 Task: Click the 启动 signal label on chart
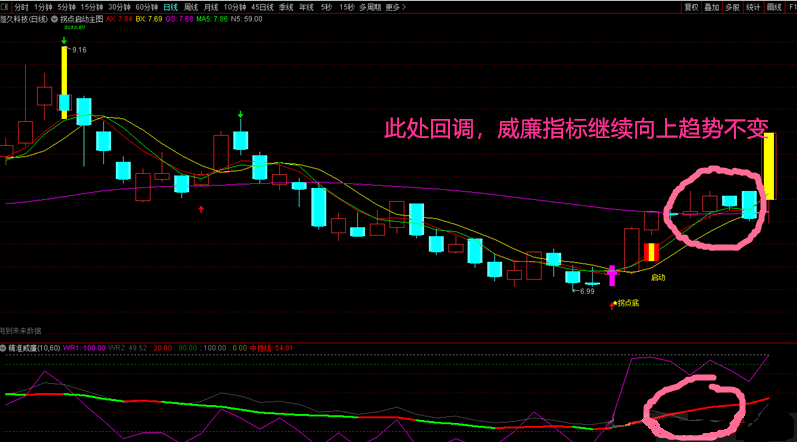coord(658,277)
